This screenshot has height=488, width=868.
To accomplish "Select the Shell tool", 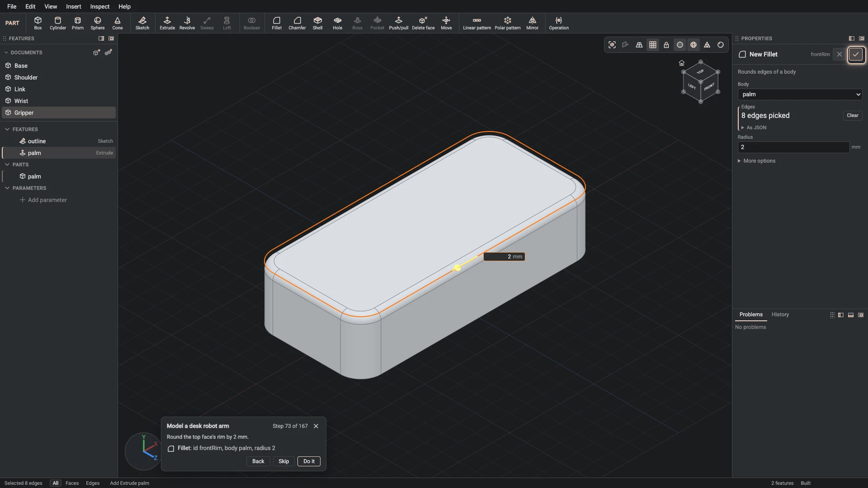I will 318,23.
